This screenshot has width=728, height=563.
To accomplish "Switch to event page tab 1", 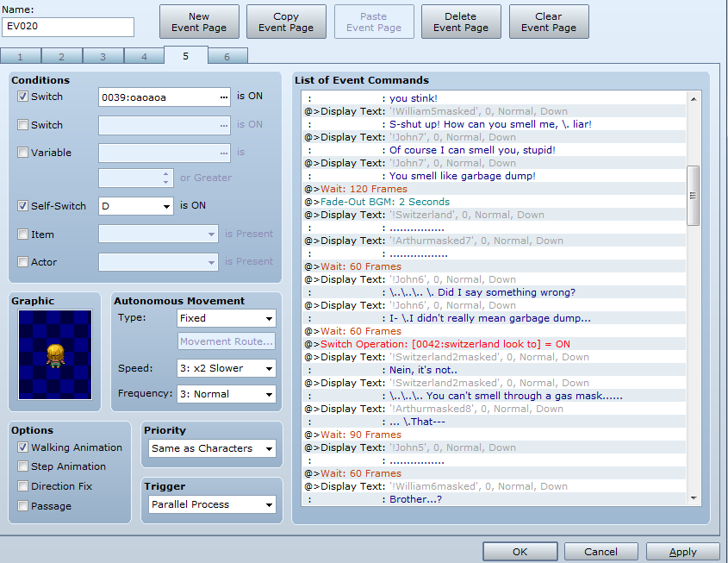I will pos(21,57).
